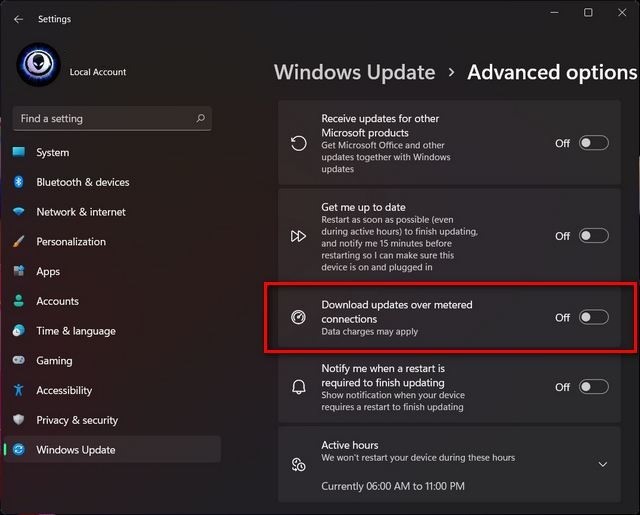Click the Accessibility figure icon
Image resolution: width=640 pixels, height=515 pixels.
tap(18, 391)
